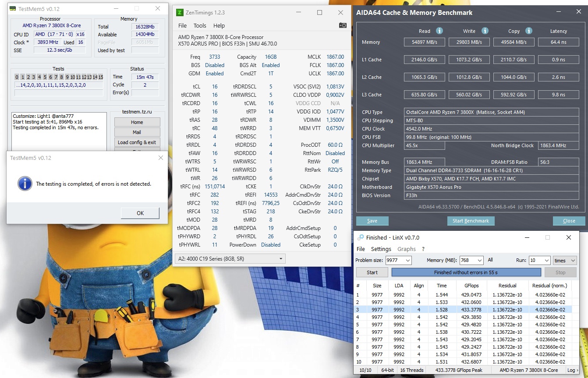Click the L3 Cache Read value 635.80 GB/s

coord(425,95)
